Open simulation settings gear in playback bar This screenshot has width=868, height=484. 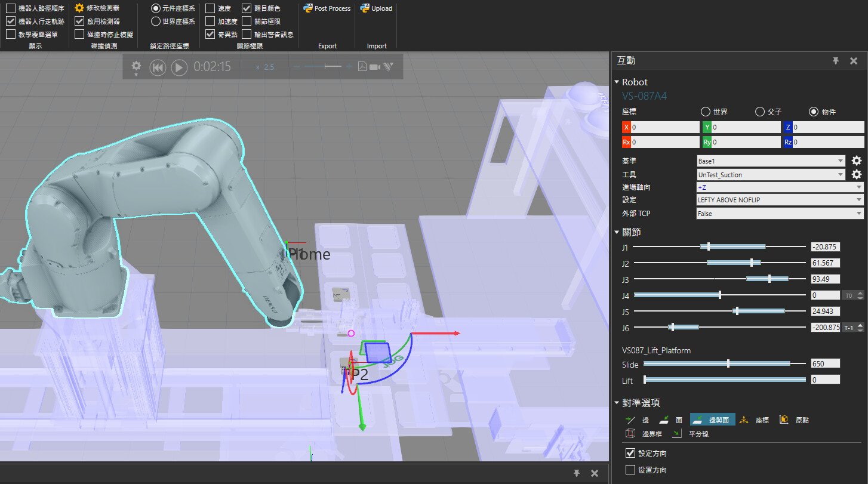[x=136, y=66]
